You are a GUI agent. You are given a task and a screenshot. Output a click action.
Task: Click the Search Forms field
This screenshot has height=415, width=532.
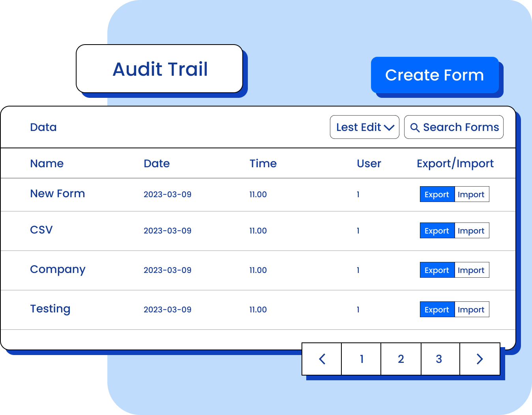[x=454, y=127]
